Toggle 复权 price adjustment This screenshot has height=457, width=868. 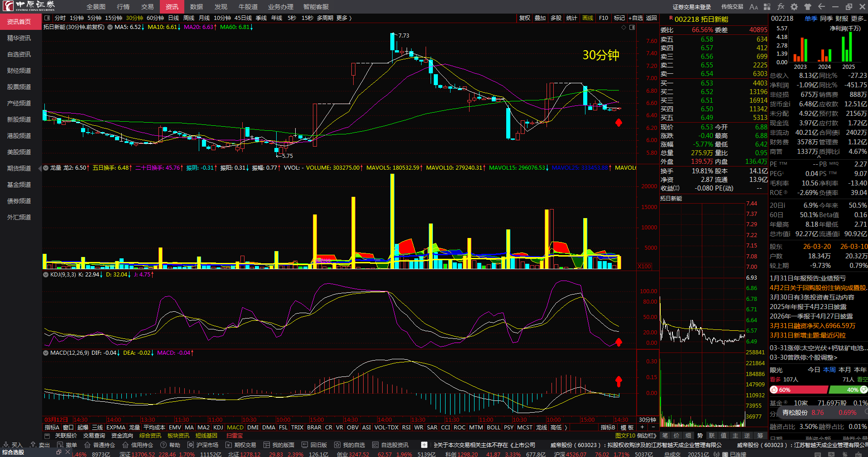524,18
